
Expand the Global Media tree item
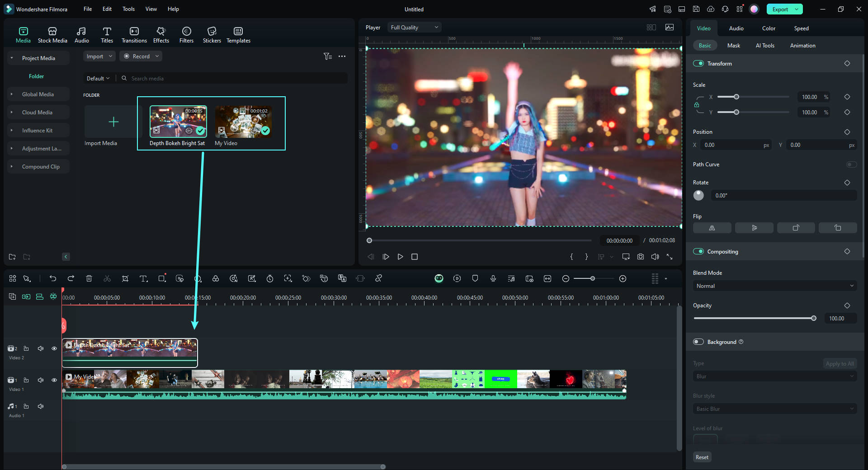12,94
